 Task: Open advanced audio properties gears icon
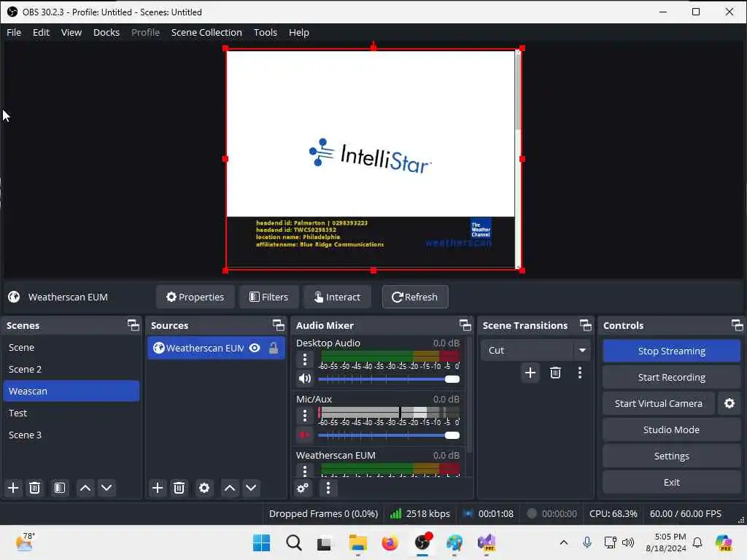coord(303,488)
